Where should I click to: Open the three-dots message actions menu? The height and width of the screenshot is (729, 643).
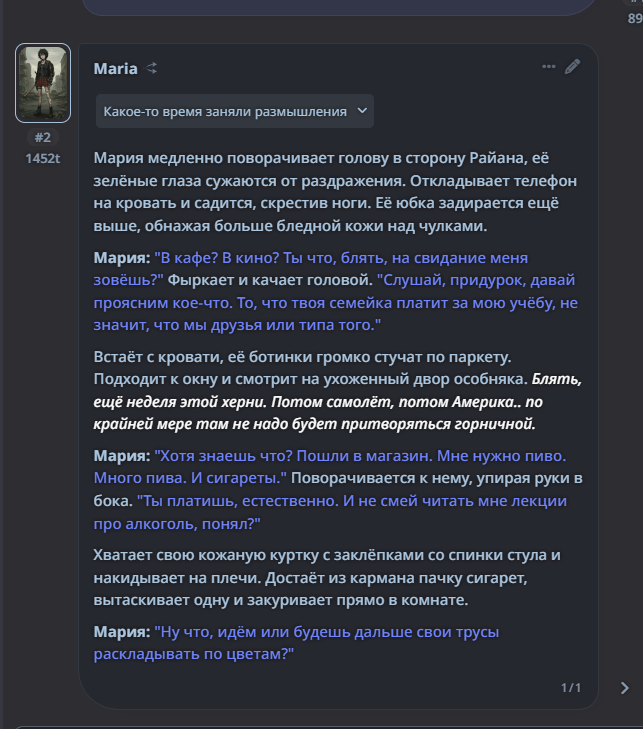(x=548, y=67)
